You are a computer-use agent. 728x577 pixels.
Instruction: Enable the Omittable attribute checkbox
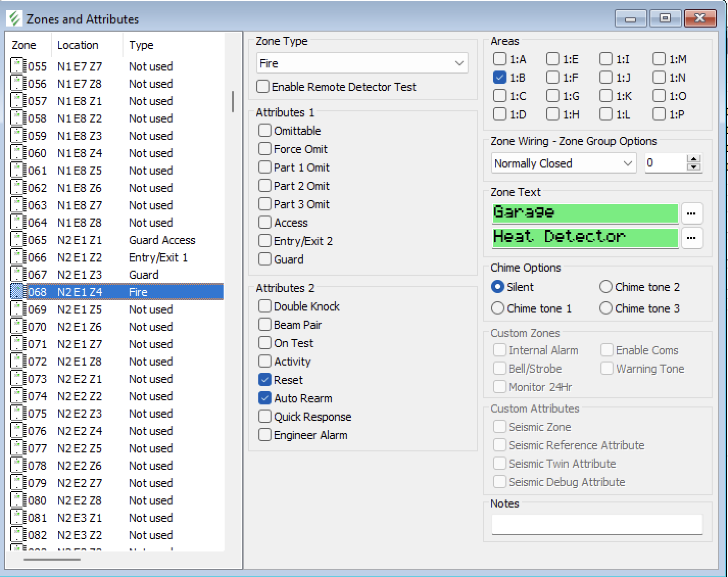click(264, 131)
